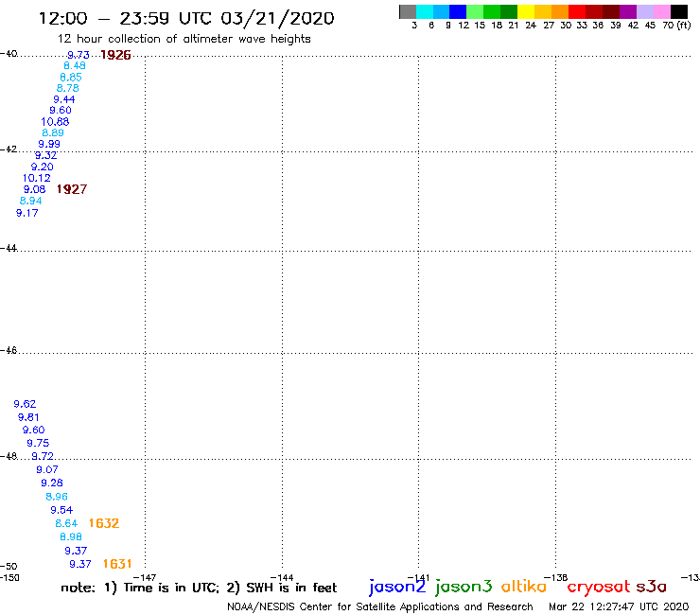Select the value "9.81"
The image size is (700, 615).
coord(28,417)
